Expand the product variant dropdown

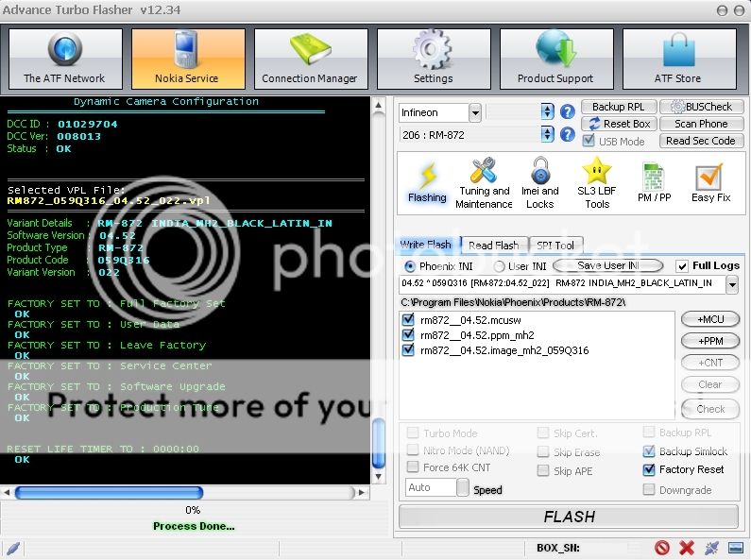732,284
